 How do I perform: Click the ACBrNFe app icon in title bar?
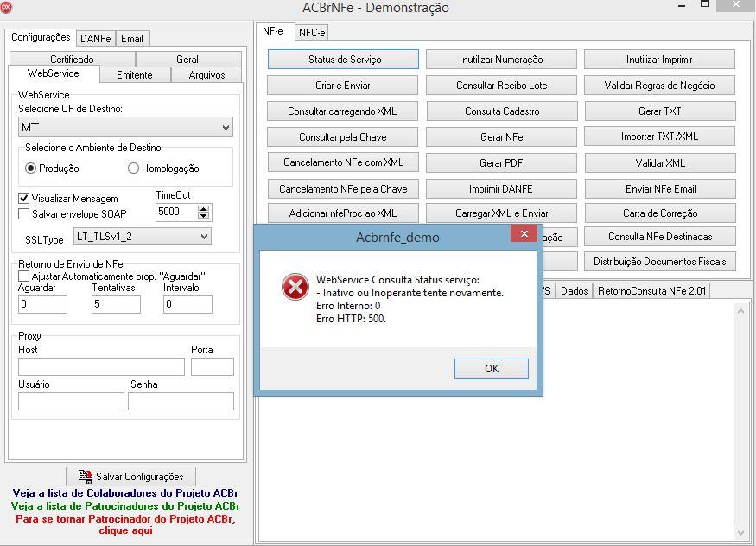coord(6,7)
